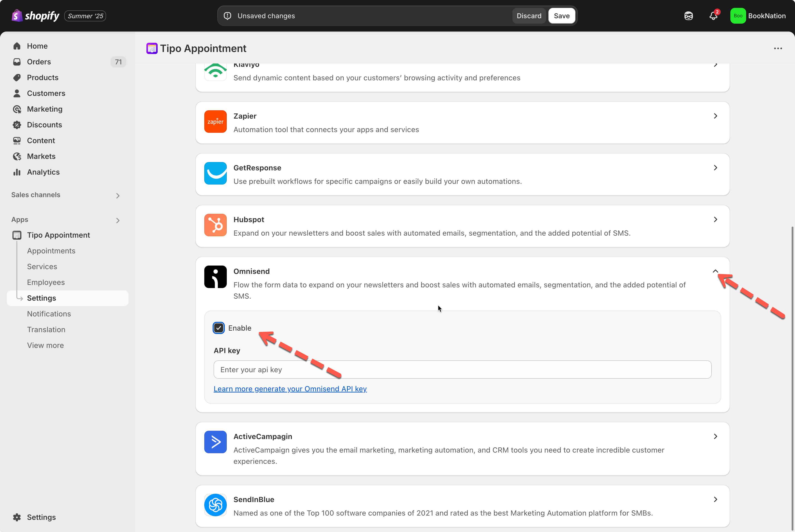Open the Sidekick assistant icon
Image resolution: width=795 pixels, height=532 pixels.
click(x=688, y=16)
